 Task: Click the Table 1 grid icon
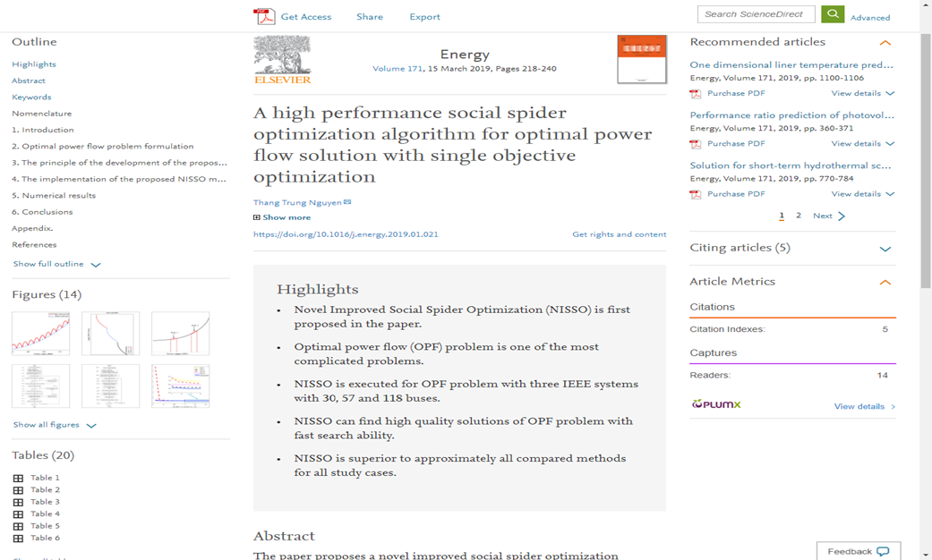click(18, 478)
